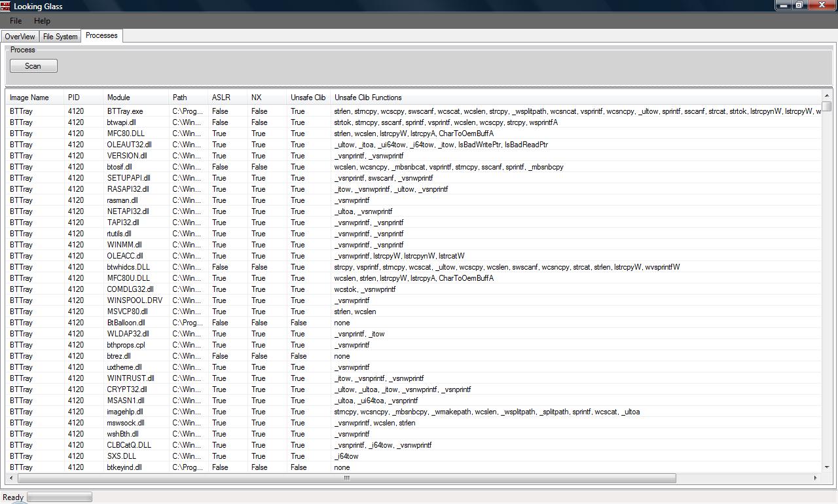838x504 pixels.
Task: Click horizontal scrollbar left arrow
Action: [11, 478]
